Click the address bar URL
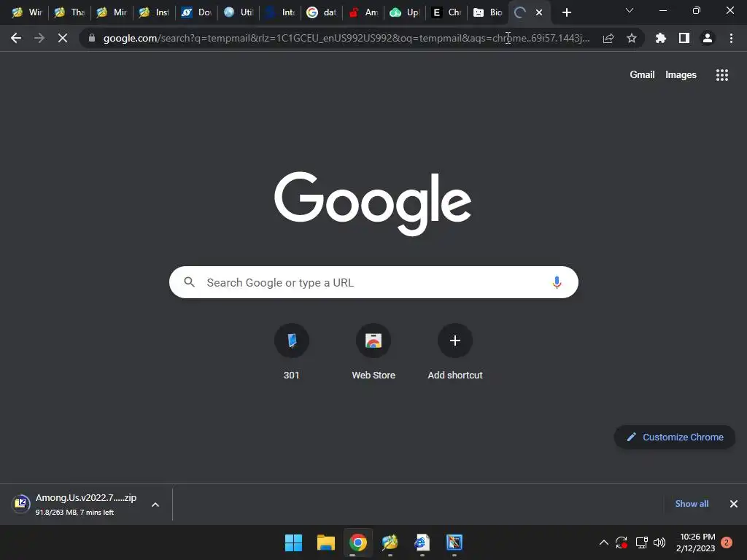This screenshot has height=560, width=747. pos(347,38)
